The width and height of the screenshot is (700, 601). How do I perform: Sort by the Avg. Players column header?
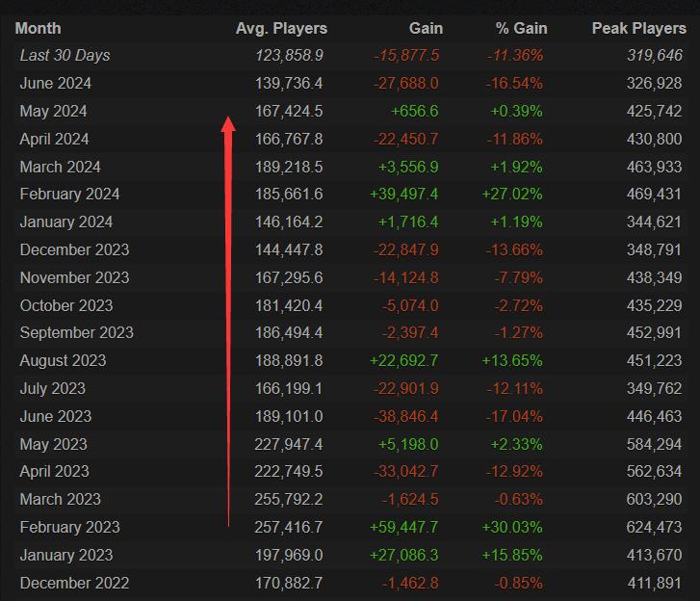[281, 28]
